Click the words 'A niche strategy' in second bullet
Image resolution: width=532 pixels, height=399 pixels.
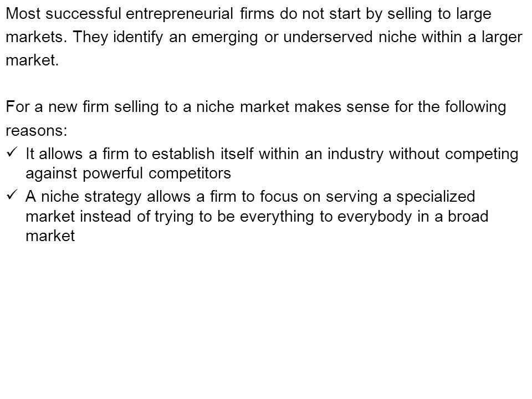point(84,197)
